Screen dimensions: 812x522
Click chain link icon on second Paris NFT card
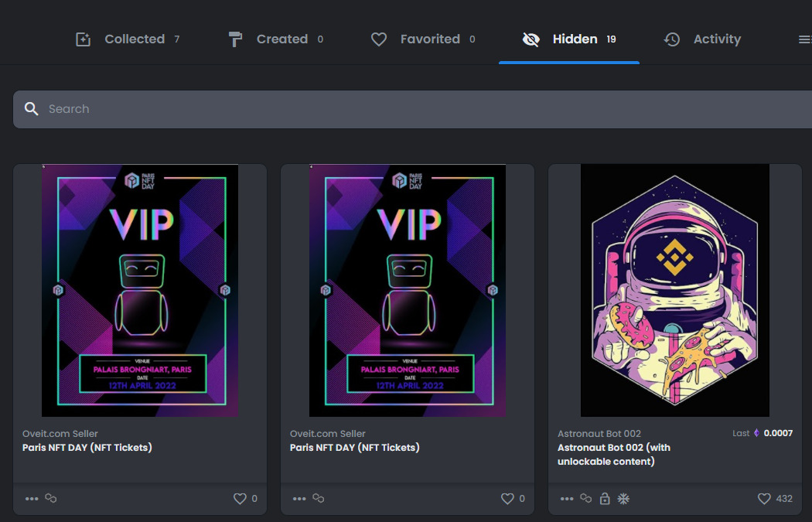(319, 499)
